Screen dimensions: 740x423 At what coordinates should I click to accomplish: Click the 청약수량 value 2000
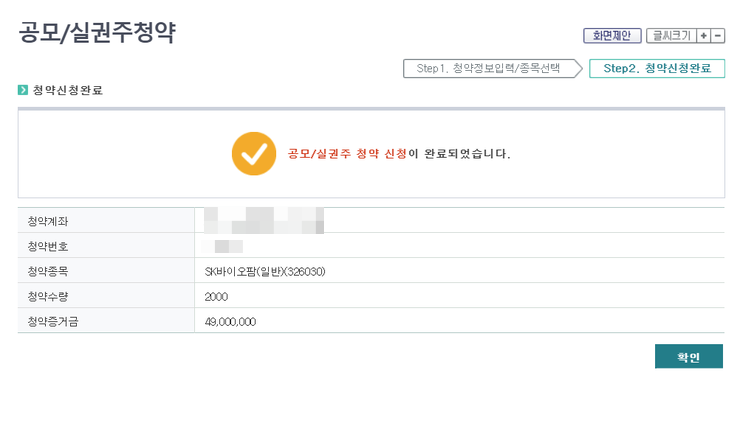coord(217,296)
